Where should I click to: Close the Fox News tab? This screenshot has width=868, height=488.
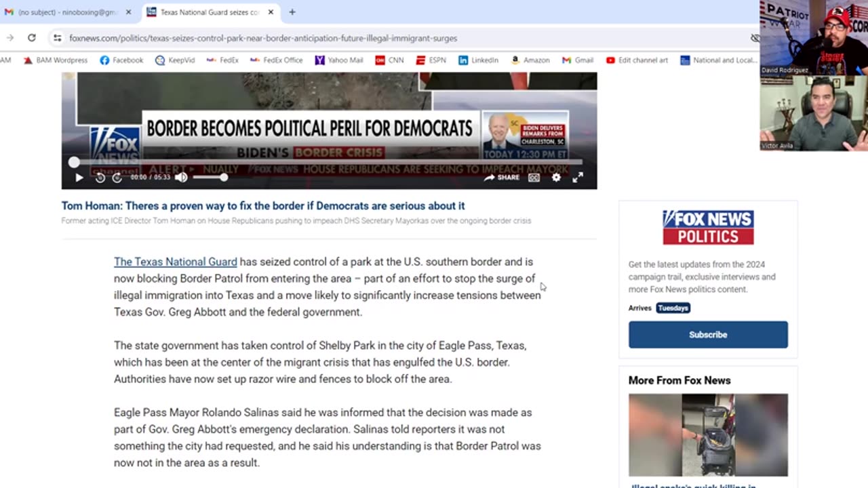(x=271, y=12)
